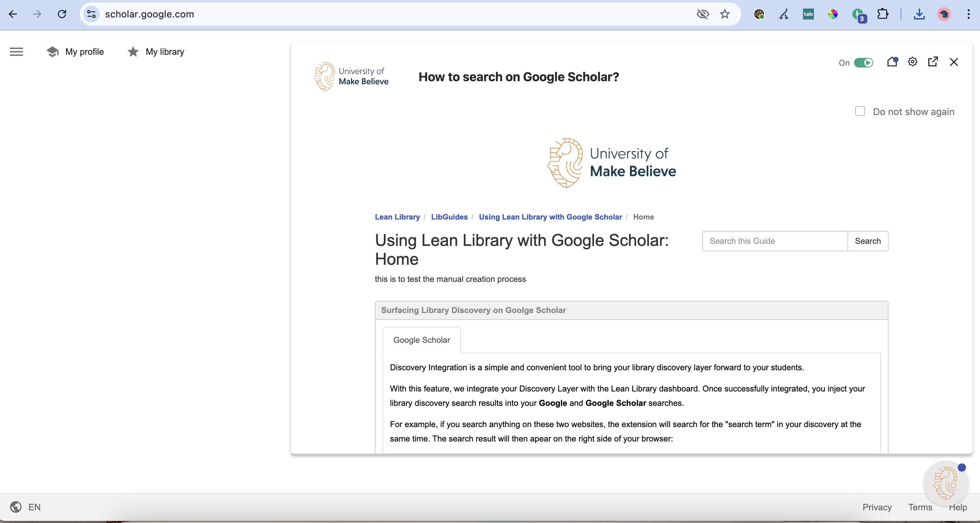Open site information icon in address bar
Viewport: 980px width, 523px height.
tap(91, 14)
